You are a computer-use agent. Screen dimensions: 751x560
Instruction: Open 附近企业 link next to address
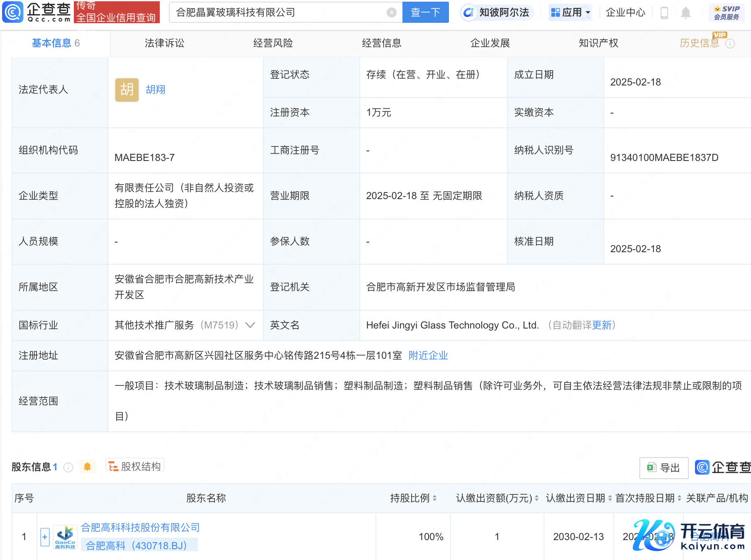click(x=428, y=355)
